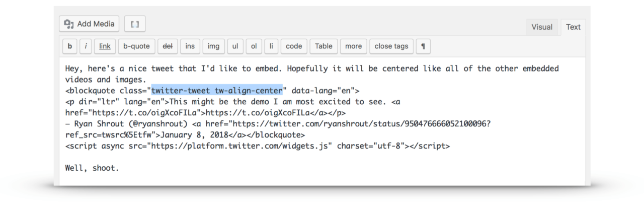Click the code quicktag button
This screenshot has width=644, height=211.
294,46
